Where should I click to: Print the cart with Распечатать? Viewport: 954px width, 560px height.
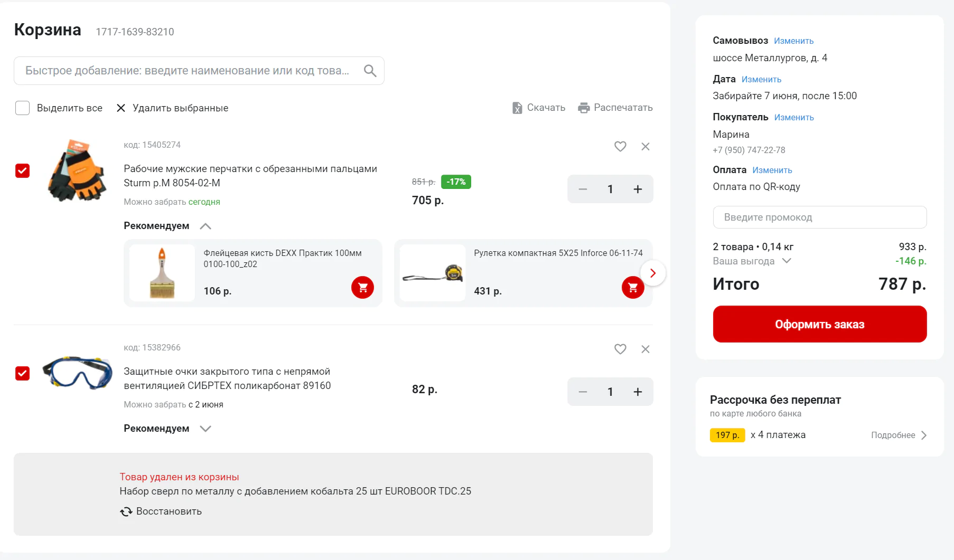point(615,108)
